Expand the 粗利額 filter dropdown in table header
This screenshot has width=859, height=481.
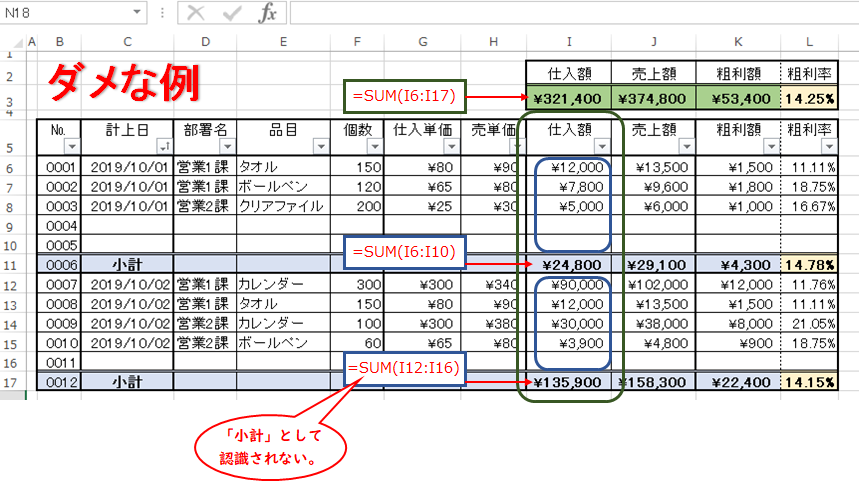(x=767, y=147)
